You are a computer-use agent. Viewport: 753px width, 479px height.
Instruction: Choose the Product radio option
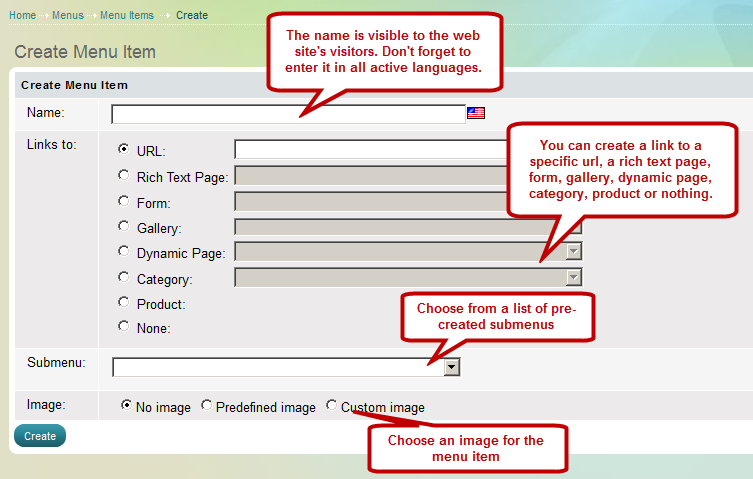click(124, 302)
